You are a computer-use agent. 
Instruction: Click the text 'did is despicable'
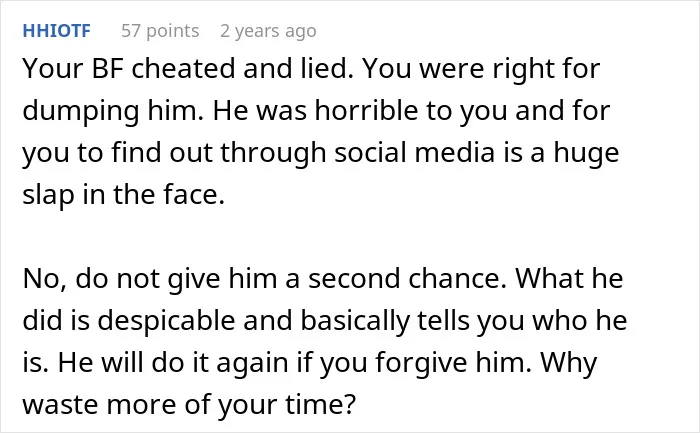point(129,321)
